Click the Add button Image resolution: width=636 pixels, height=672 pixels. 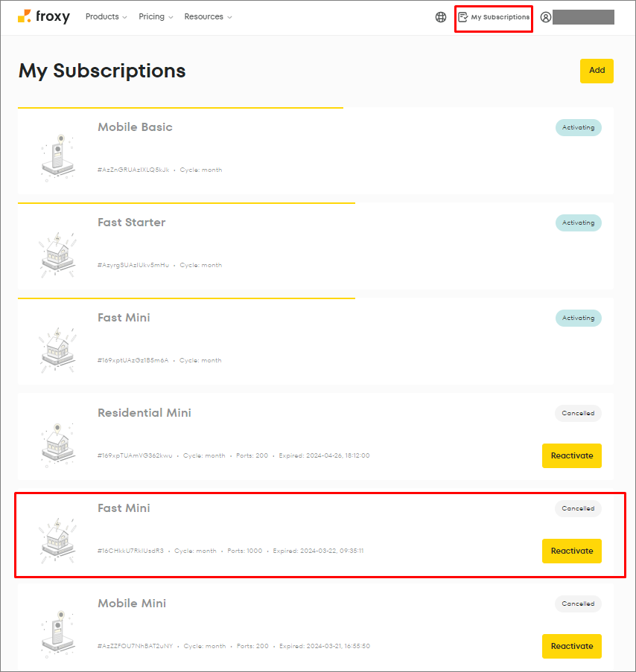pyautogui.click(x=597, y=70)
